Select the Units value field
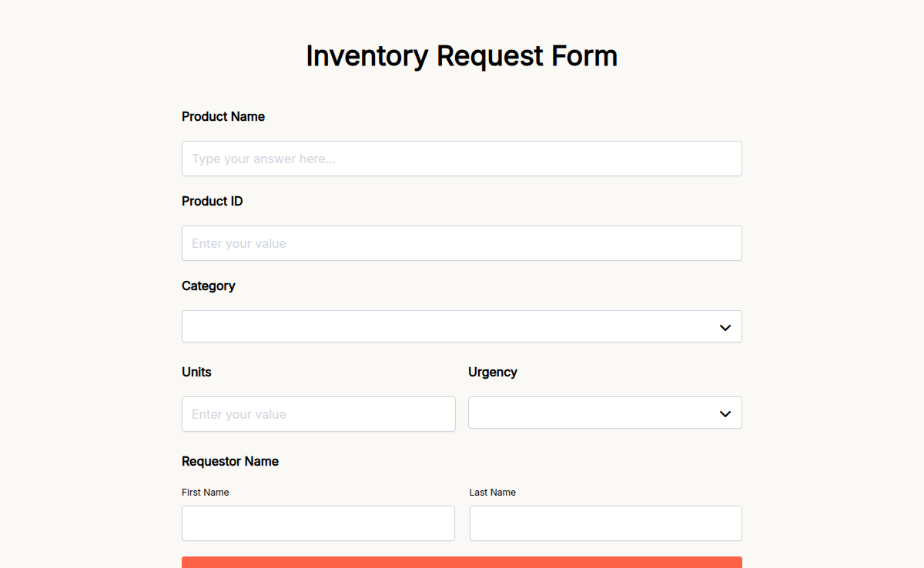The height and width of the screenshot is (568, 924). point(318,414)
